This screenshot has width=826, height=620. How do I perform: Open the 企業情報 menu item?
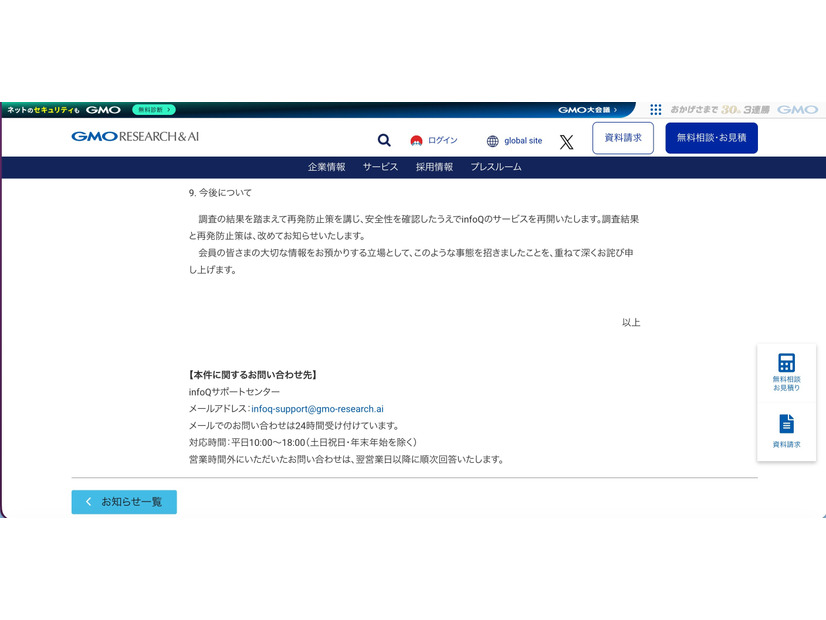327,167
